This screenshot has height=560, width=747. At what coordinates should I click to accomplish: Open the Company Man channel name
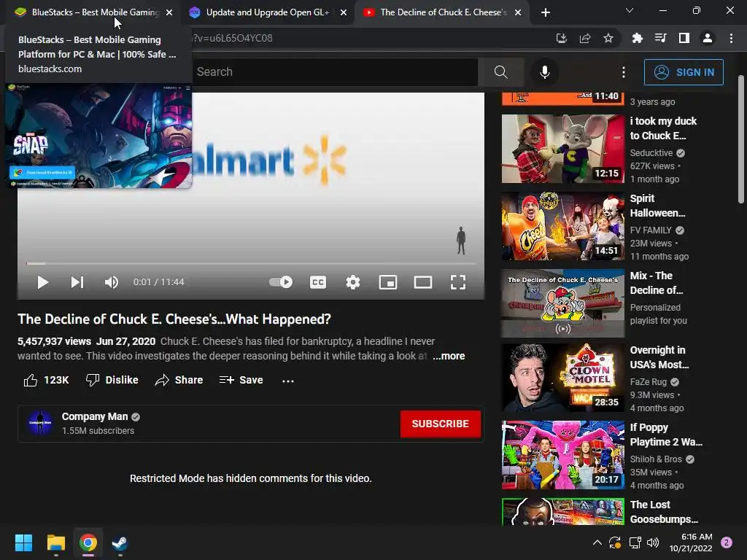(x=95, y=416)
